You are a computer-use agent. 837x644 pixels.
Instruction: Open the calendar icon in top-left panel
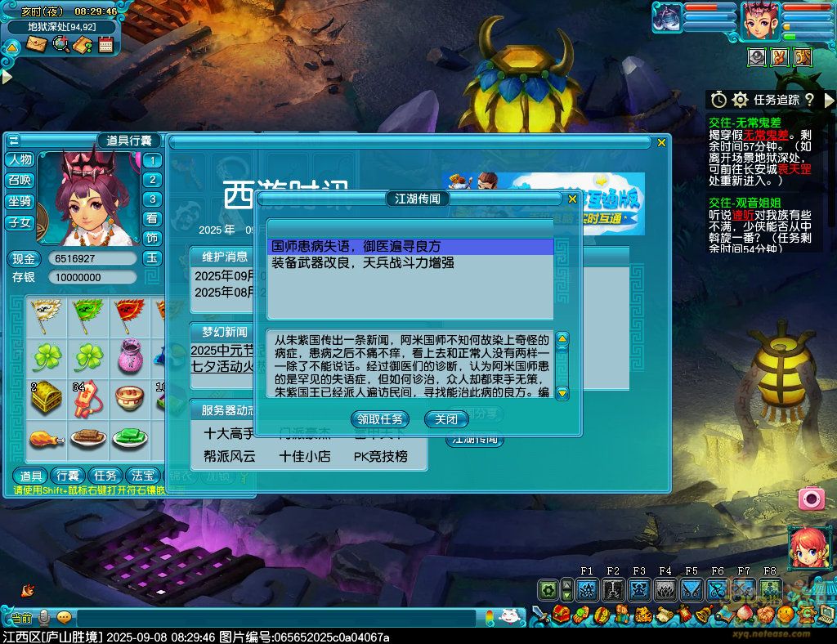[x=105, y=44]
